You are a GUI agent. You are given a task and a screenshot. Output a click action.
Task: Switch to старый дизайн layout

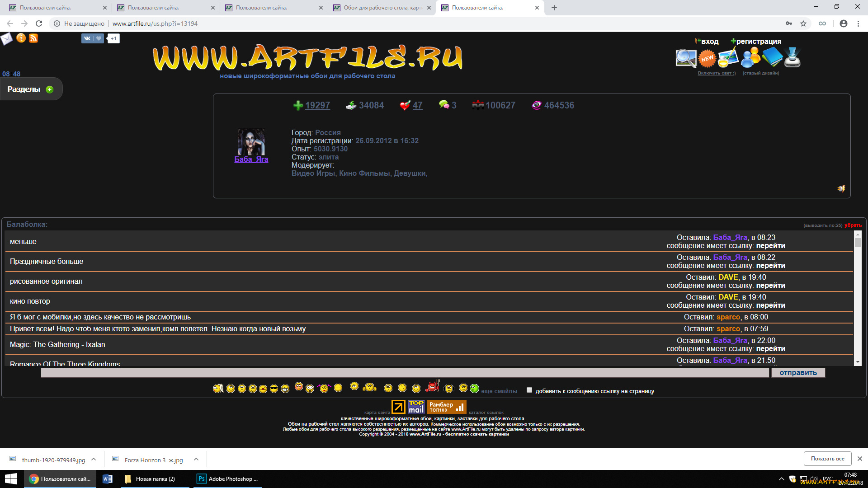pos(760,73)
